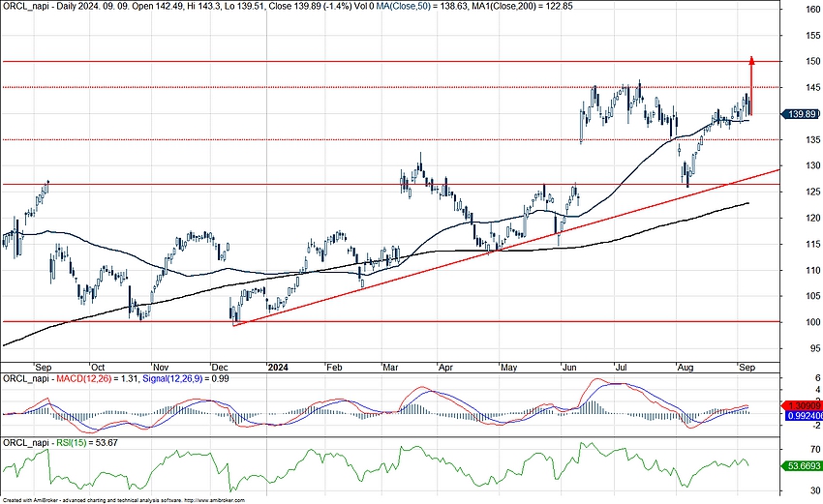Select the 160 price axis label
Viewport: 823px width, 504px height.
[813, 10]
